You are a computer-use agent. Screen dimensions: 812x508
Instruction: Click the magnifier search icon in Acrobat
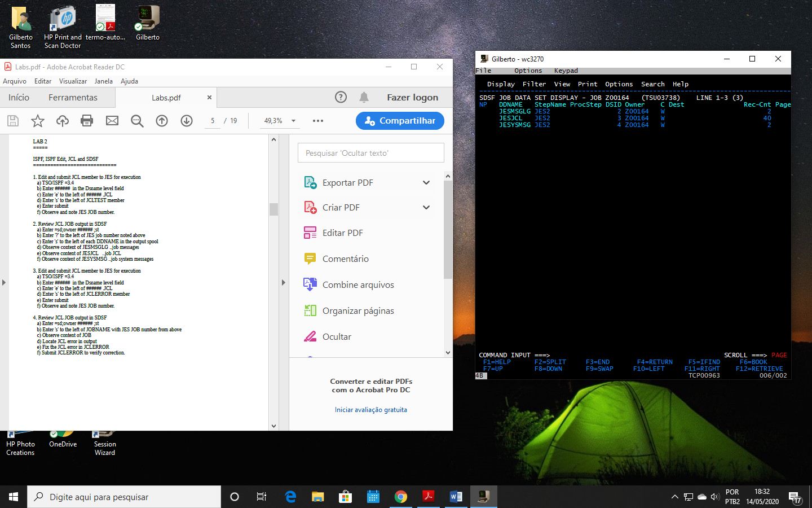click(137, 121)
